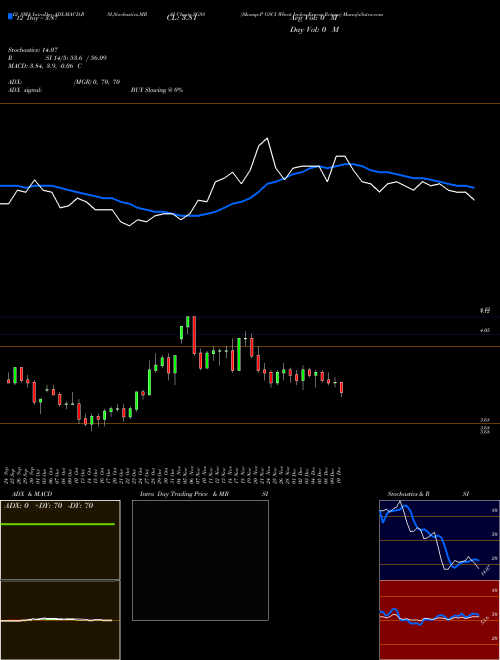Click the 4.05 price axis label
Image resolution: width=500 pixels, height=660 pixels.
point(485,331)
